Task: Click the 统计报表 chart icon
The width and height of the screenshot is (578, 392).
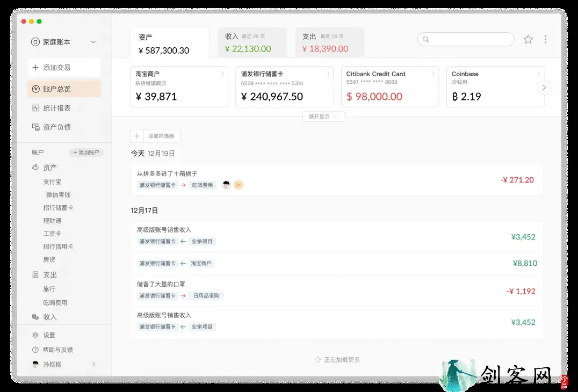Action: click(36, 108)
